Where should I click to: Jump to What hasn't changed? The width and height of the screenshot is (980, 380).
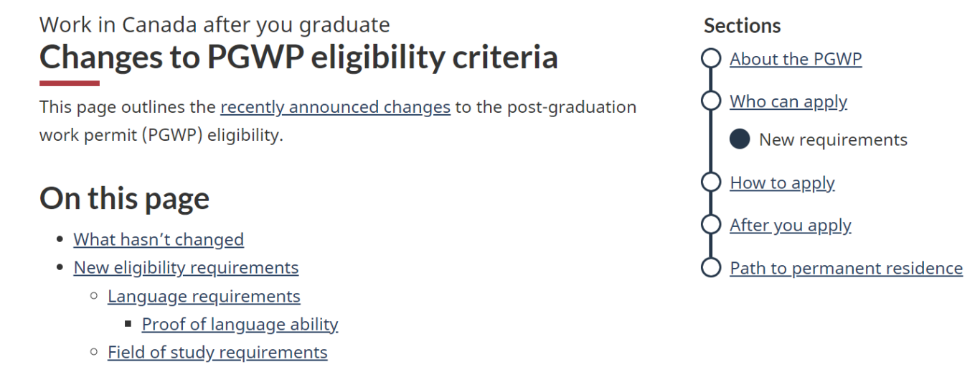159,239
